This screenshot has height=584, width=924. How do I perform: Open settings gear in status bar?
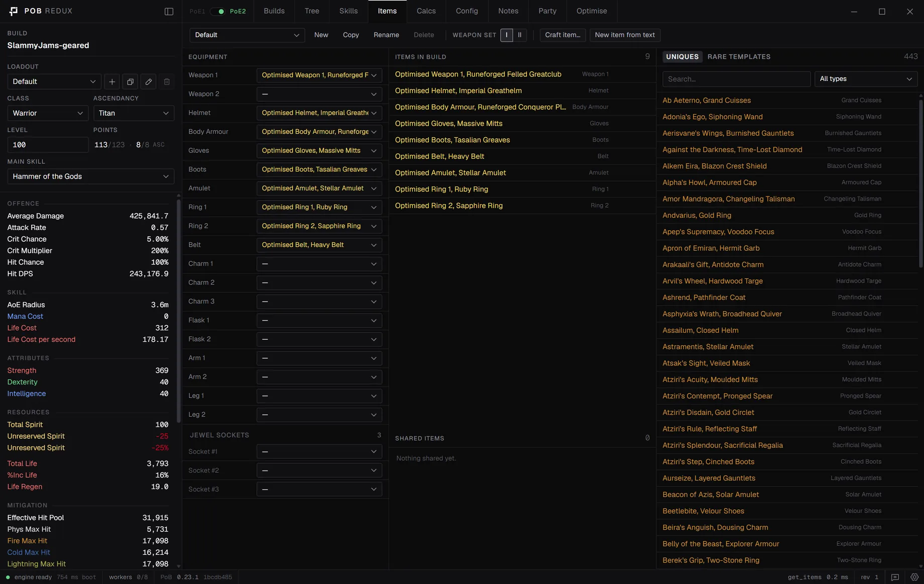914,577
